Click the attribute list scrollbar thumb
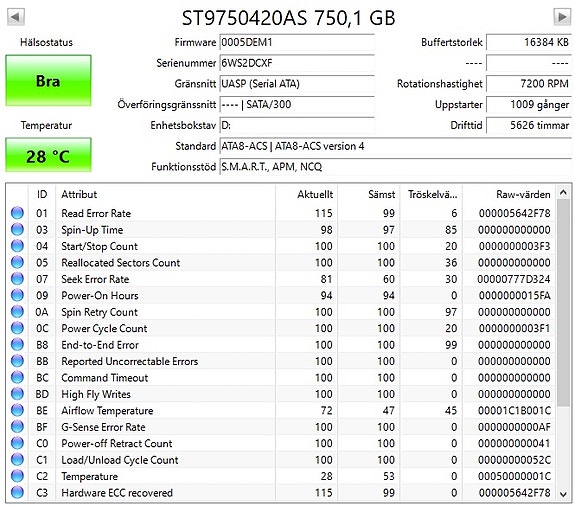This screenshot has height=506, width=575. [x=563, y=302]
